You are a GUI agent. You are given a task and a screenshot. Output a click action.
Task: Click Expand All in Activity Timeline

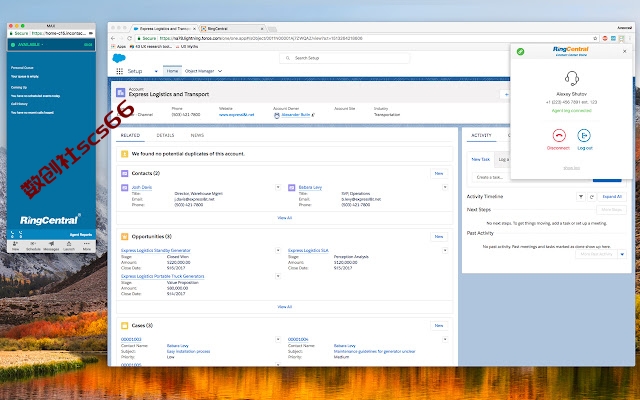tap(612, 197)
